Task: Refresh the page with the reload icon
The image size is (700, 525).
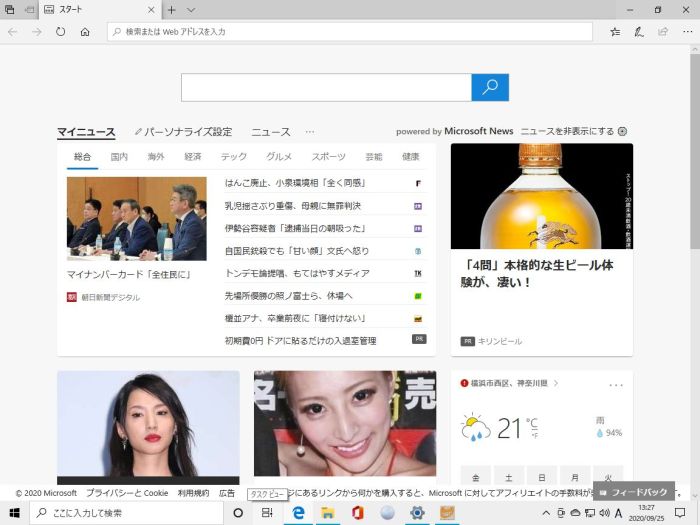Action: click(x=61, y=32)
